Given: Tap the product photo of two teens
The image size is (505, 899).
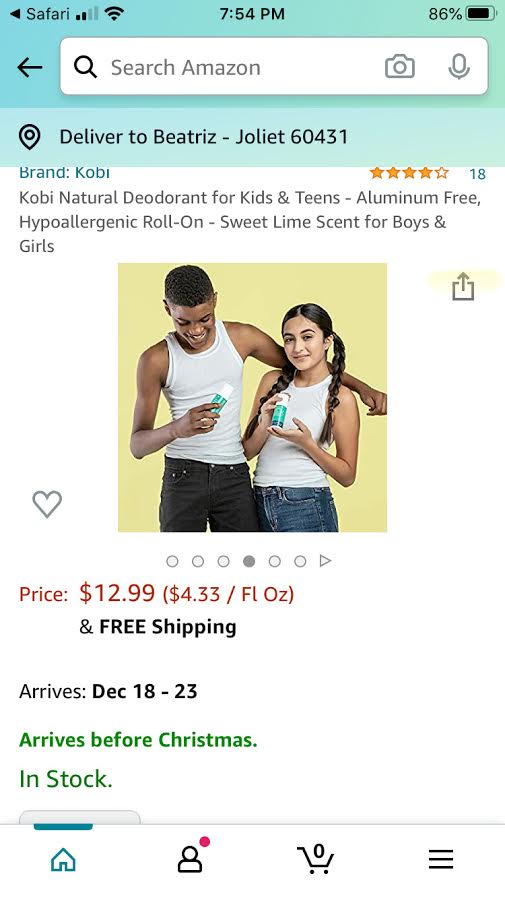Looking at the screenshot, I should pos(252,397).
